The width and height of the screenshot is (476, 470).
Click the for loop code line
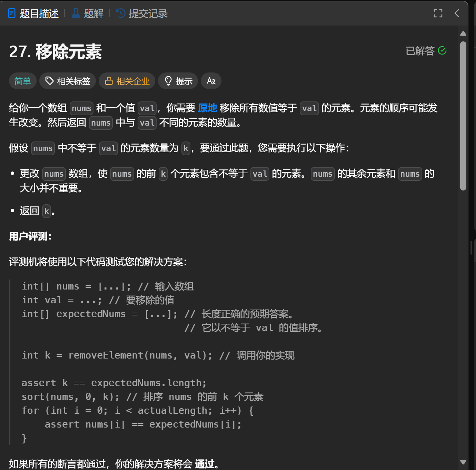(138, 411)
